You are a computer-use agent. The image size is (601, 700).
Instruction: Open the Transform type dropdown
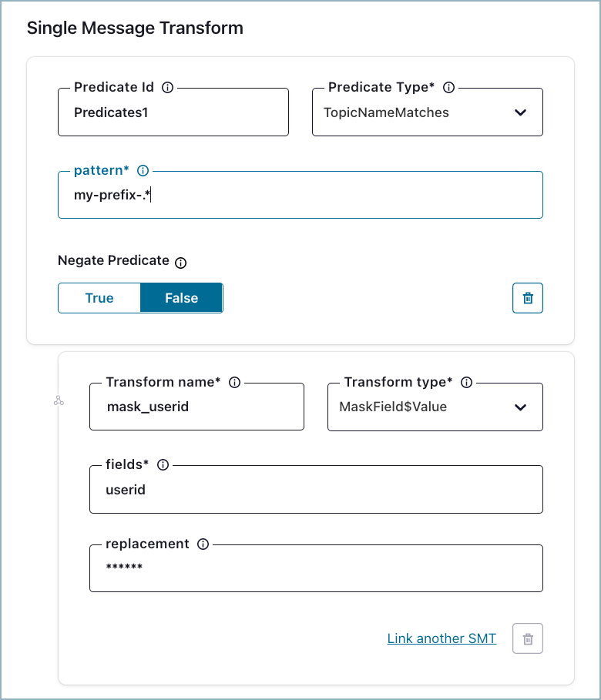click(435, 407)
